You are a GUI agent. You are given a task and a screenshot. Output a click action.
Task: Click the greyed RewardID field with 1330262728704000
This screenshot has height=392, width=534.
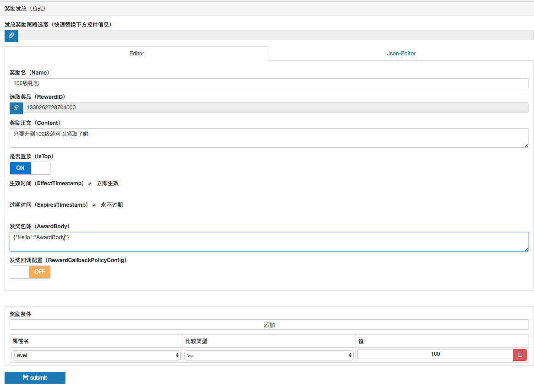click(x=275, y=107)
